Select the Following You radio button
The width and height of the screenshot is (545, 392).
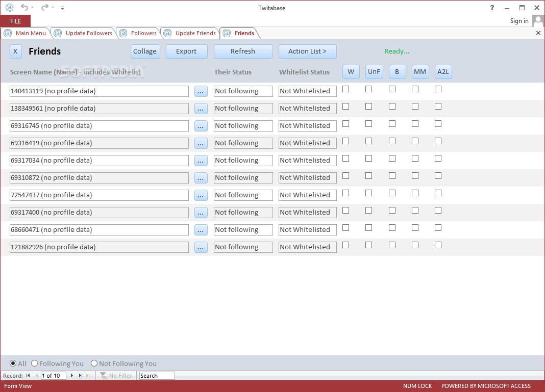(34, 363)
